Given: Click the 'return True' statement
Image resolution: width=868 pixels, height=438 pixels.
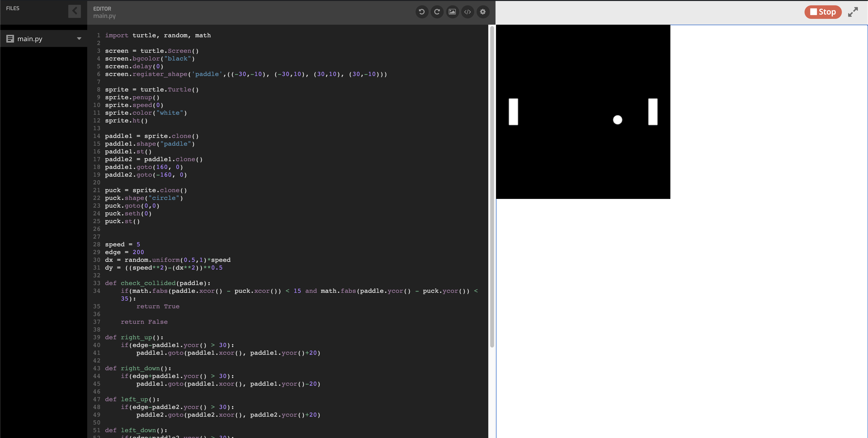Looking at the screenshot, I should (x=158, y=306).
